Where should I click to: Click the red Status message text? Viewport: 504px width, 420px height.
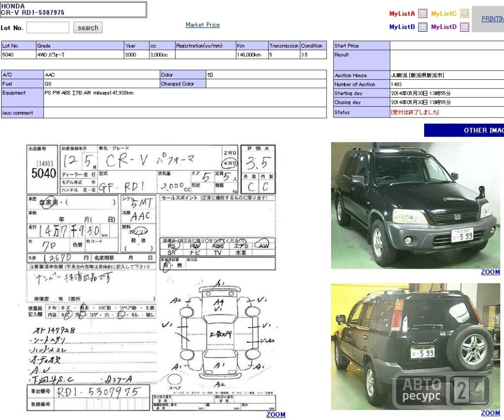pyautogui.click(x=415, y=113)
